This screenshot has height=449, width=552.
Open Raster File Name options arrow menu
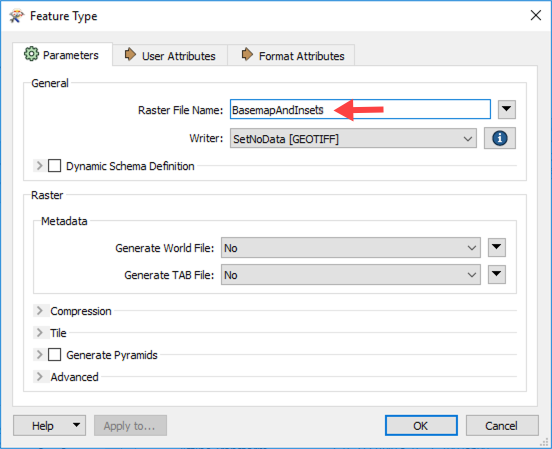507,110
